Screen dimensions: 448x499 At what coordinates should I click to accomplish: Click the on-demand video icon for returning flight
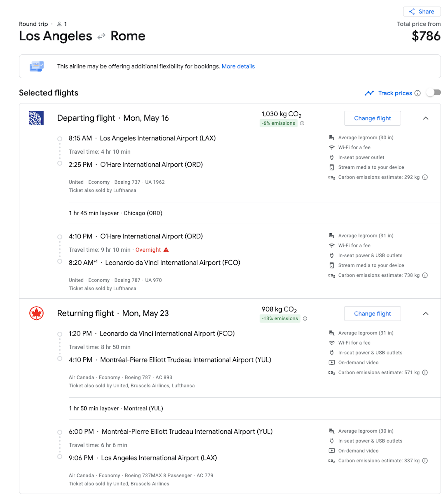[332, 362]
